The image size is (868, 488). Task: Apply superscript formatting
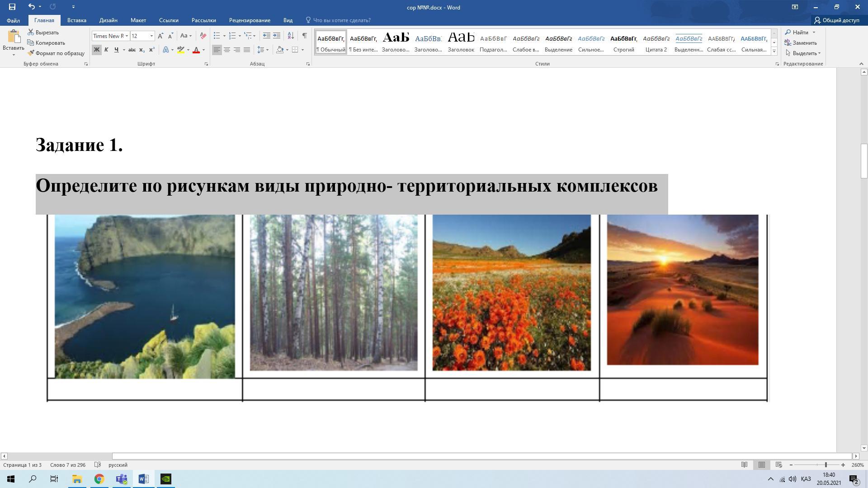(x=152, y=50)
